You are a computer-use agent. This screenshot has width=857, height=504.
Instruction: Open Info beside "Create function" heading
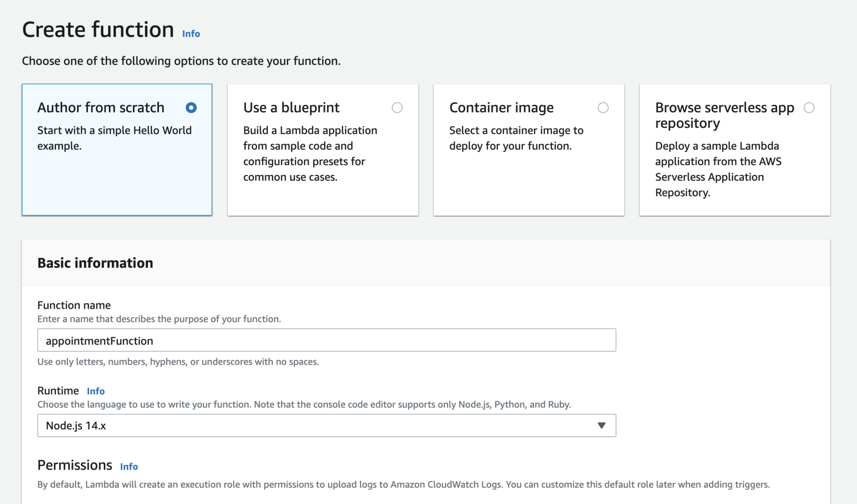[190, 33]
